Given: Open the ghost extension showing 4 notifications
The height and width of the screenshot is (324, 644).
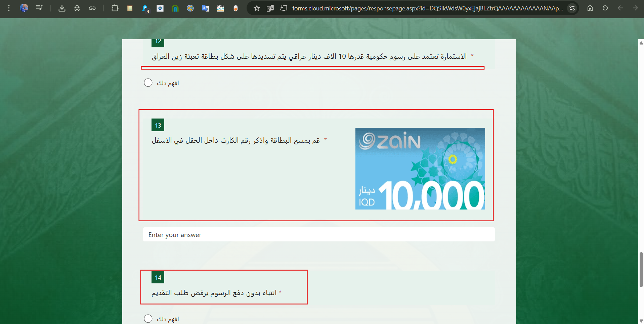Looking at the screenshot, I should click(144, 9).
